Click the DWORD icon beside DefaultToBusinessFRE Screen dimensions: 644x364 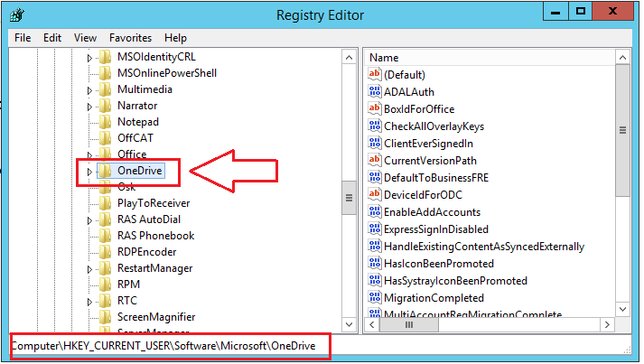(x=374, y=177)
